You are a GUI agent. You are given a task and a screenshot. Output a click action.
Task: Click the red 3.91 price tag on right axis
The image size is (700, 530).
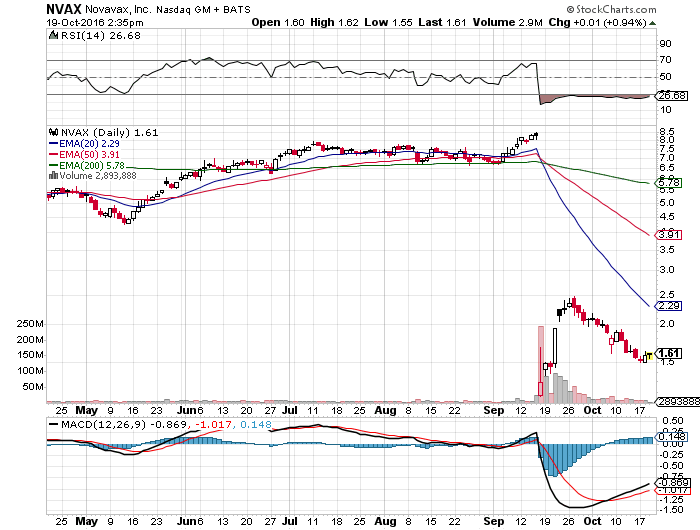pyautogui.click(x=669, y=234)
